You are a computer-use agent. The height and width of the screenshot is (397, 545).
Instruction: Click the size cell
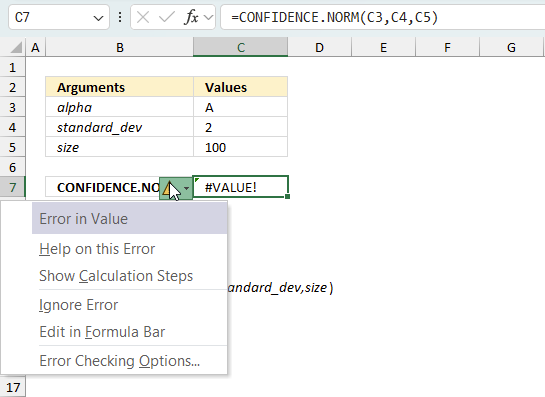pos(120,147)
